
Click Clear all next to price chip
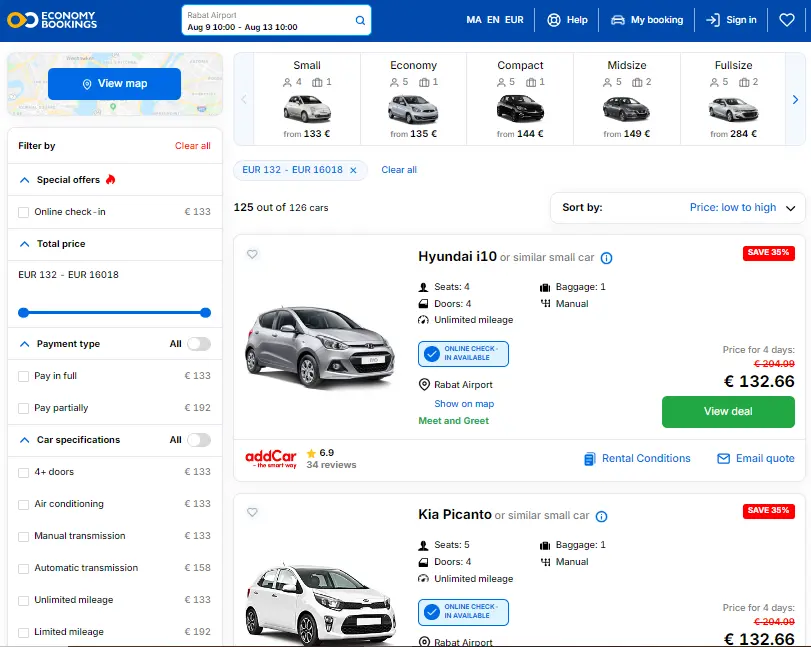(x=399, y=170)
